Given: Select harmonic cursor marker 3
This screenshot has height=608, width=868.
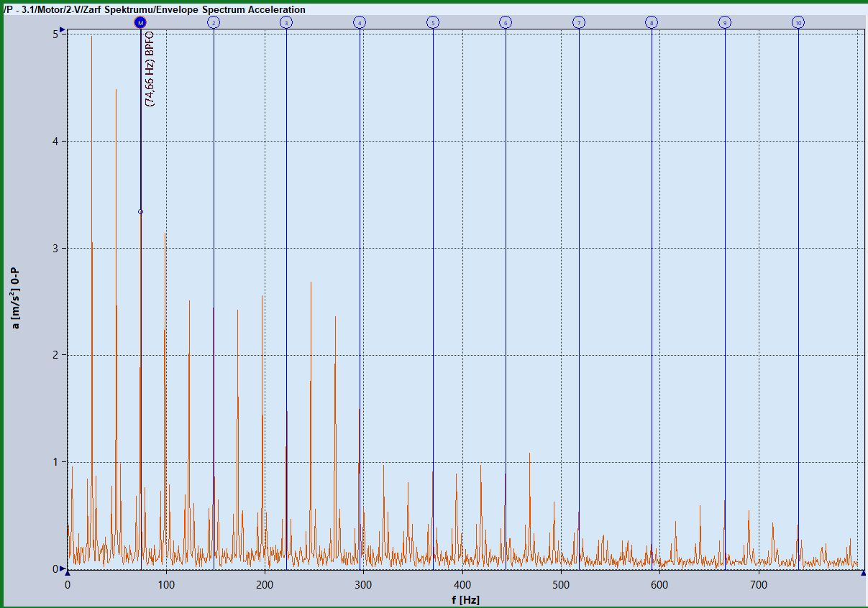Looking at the screenshot, I should click(286, 22).
